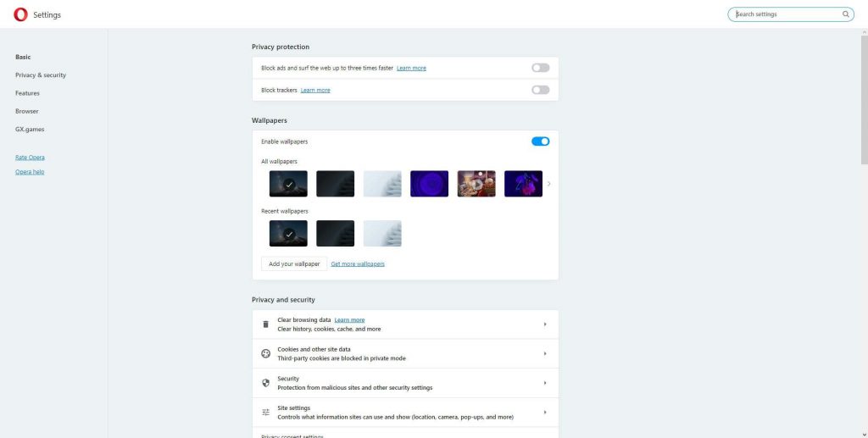The width and height of the screenshot is (868, 438).
Task: Show next wallpapers with the right chevron
Action: (x=548, y=184)
